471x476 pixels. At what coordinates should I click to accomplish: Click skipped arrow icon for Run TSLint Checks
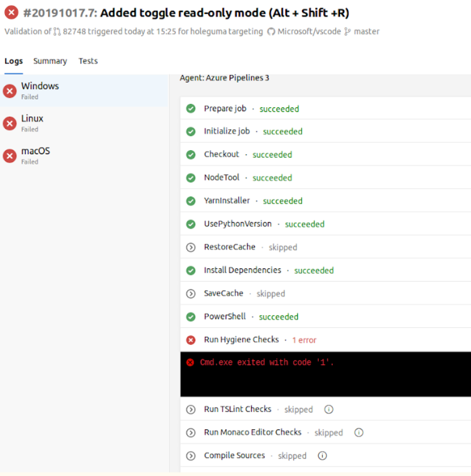tap(191, 409)
